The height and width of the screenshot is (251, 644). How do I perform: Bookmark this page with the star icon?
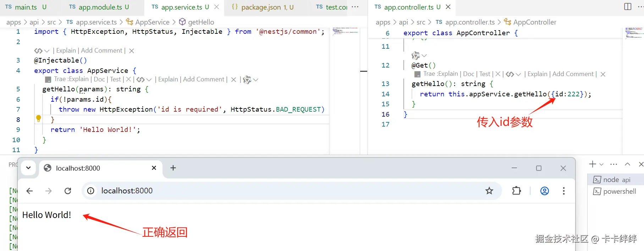(x=489, y=191)
